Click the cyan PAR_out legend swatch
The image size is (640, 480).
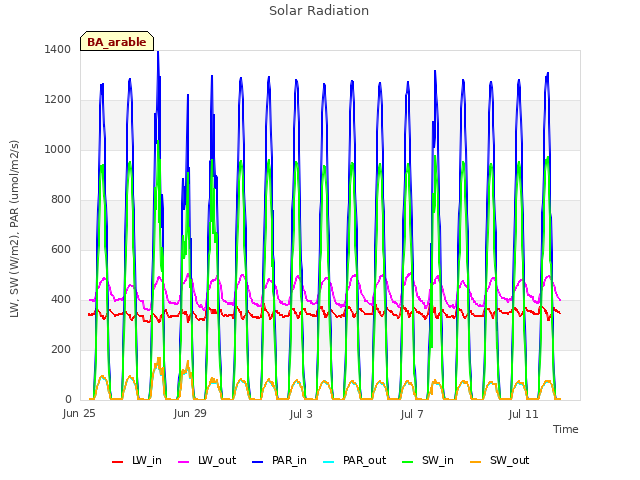coord(328,462)
